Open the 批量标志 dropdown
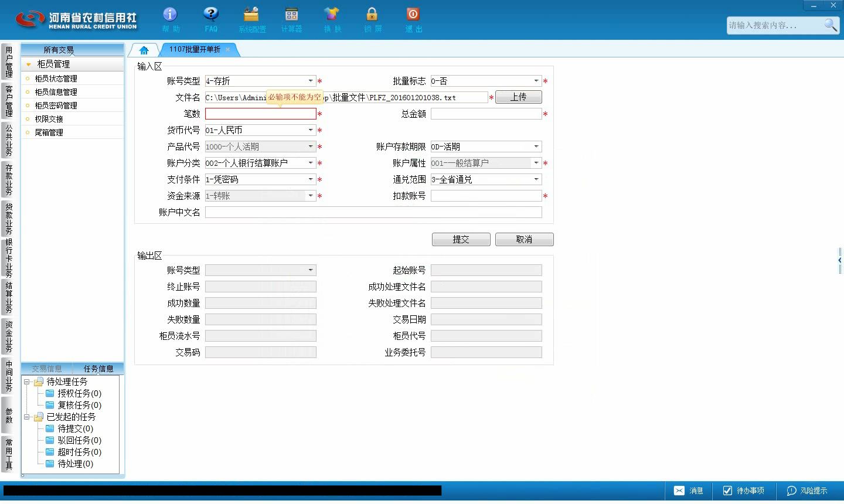 [536, 81]
